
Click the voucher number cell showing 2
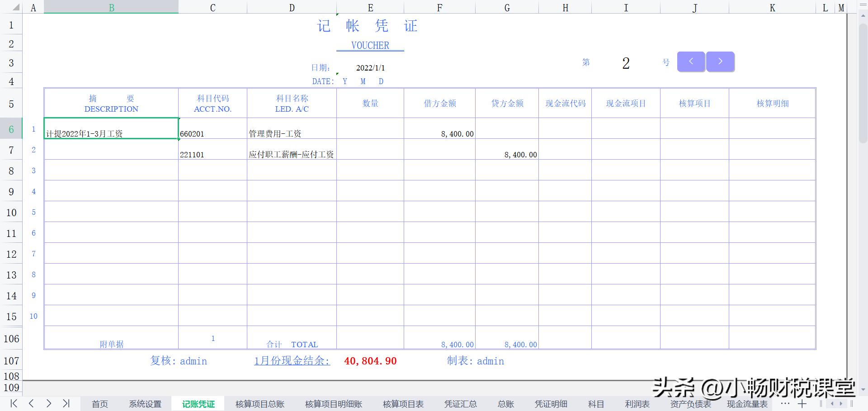[625, 64]
